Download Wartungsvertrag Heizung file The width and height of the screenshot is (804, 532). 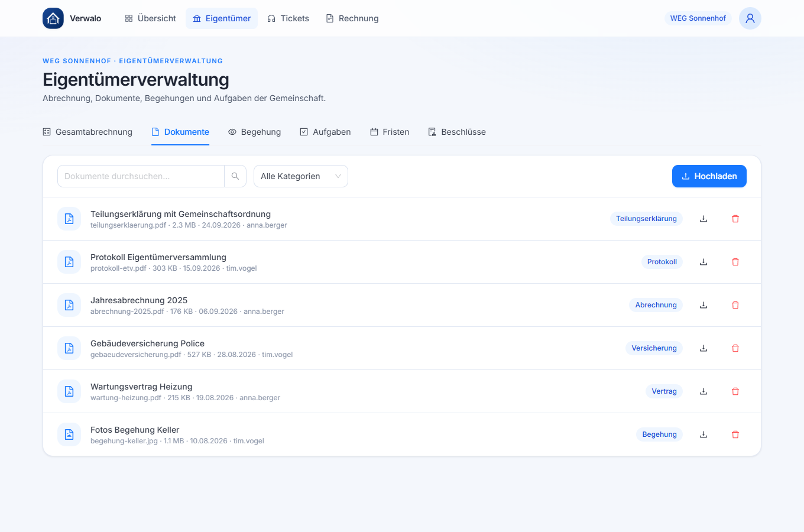pyautogui.click(x=703, y=391)
